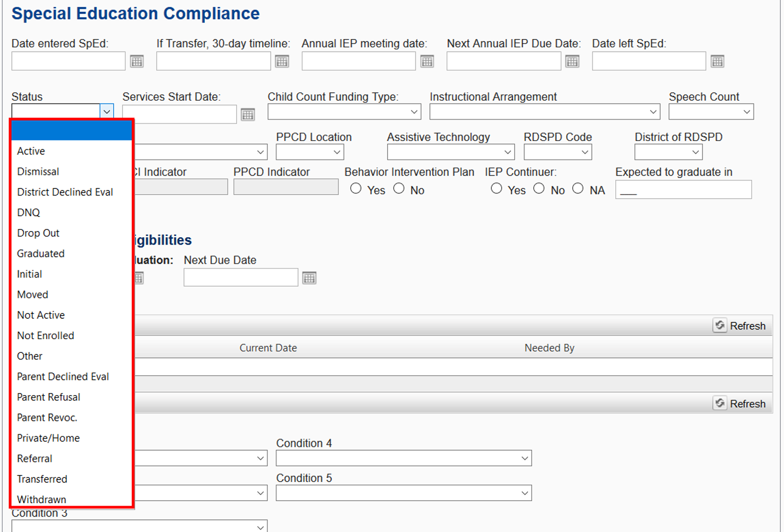Open Child Count Funding Type dropdown
This screenshot has width=784, height=532.
coord(344,112)
